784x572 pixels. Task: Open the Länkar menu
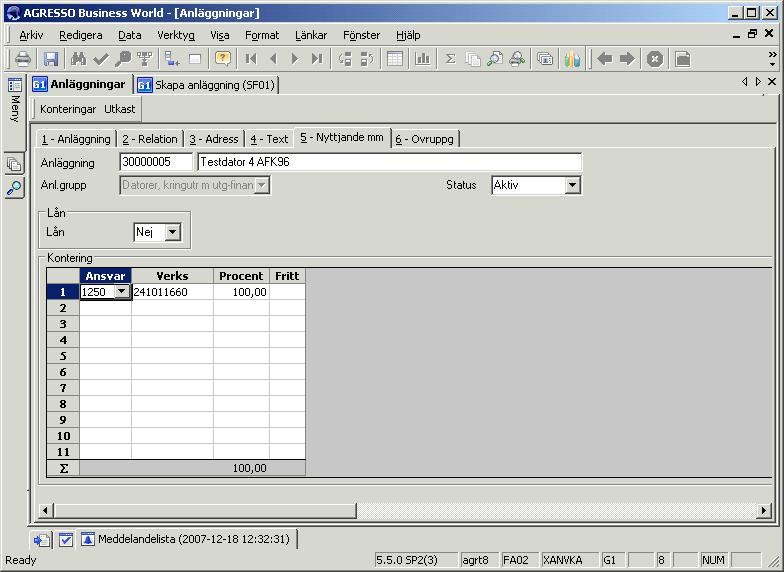tap(311, 35)
